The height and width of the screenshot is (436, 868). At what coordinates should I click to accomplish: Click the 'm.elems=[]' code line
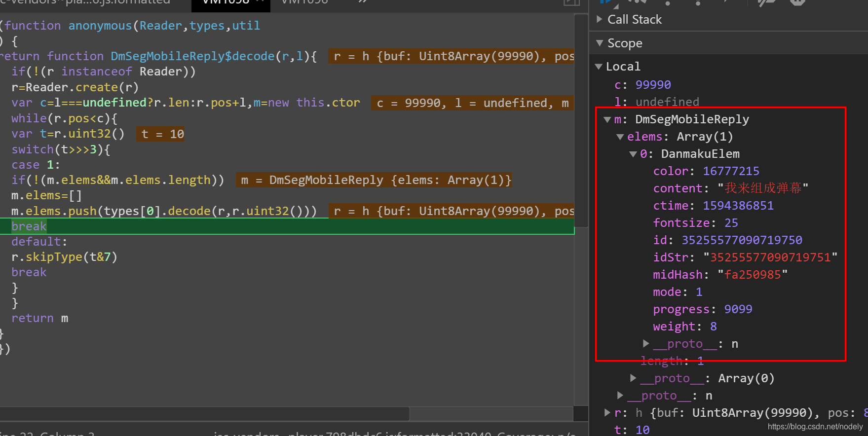(46, 196)
